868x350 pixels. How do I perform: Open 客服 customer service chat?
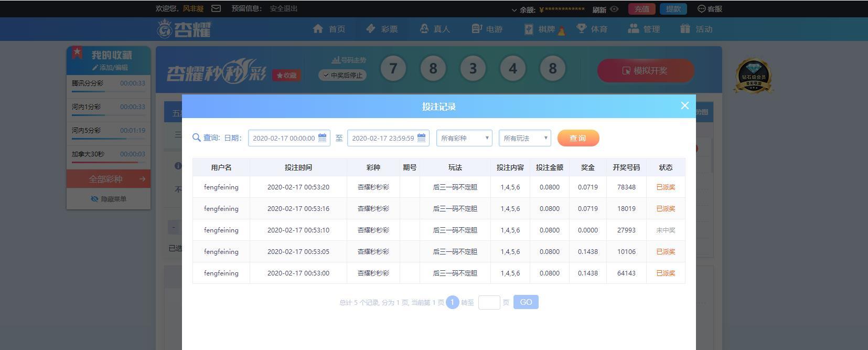pyautogui.click(x=710, y=9)
